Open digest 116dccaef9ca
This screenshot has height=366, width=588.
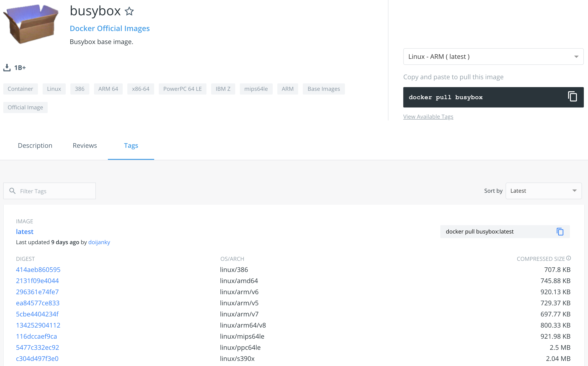[36, 337]
